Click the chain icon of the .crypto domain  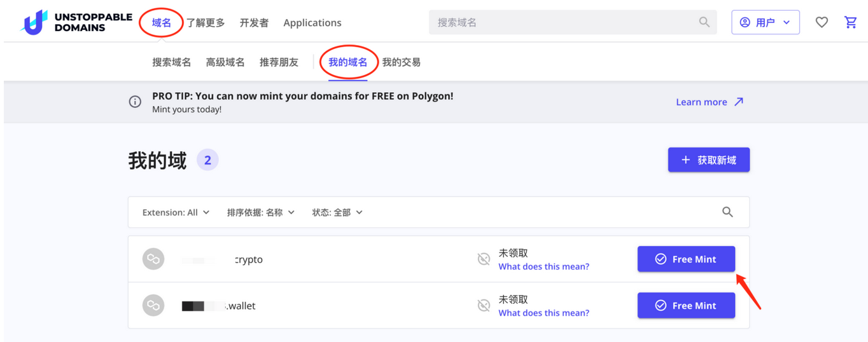(153, 259)
